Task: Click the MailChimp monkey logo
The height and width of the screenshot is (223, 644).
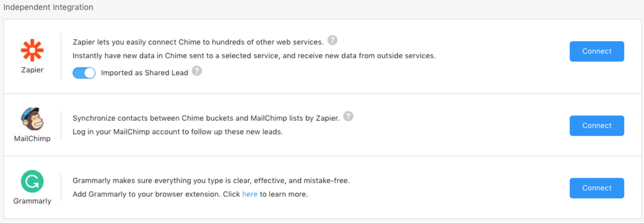Action: 32,119
